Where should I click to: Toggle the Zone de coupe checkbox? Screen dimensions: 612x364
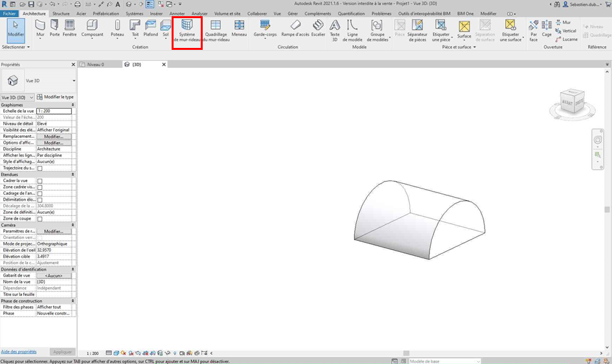click(x=40, y=219)
